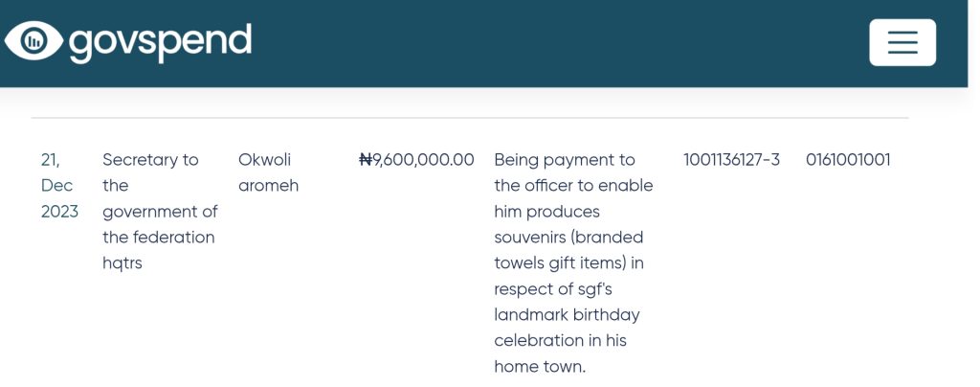Screen dimensions: 980x387
Task: Select the ₦9,600,000.00 payment amount
Action: pos(416,160)
